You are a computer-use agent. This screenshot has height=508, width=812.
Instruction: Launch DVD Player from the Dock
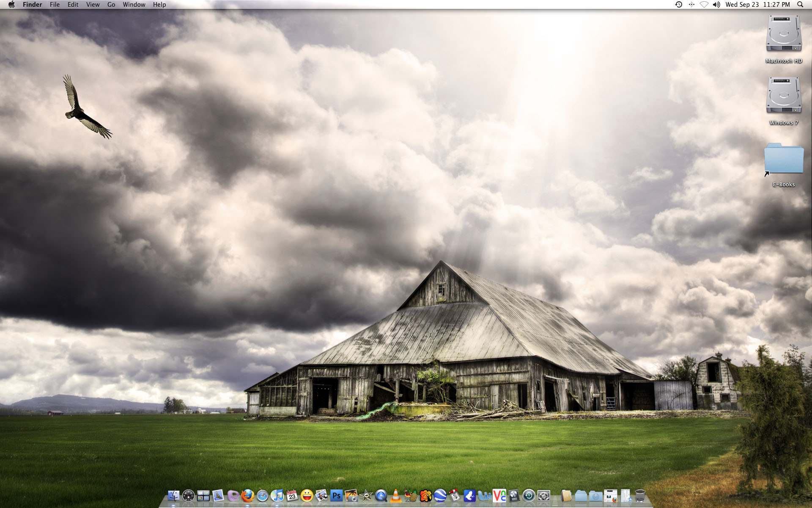coord(514,495)
